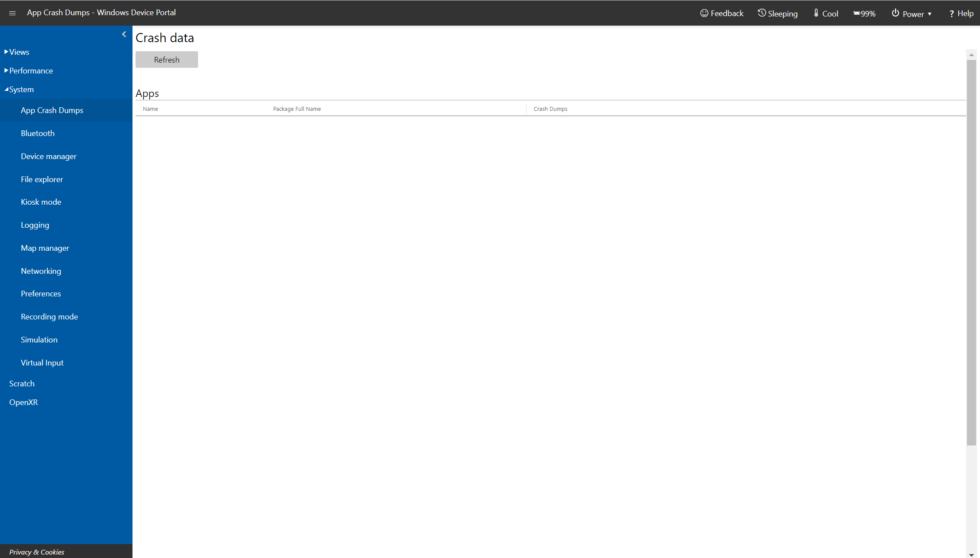Click the collapse sidebar arrow icon
Viewport: 980px width, 558px height.
click(x=125, y=34)
